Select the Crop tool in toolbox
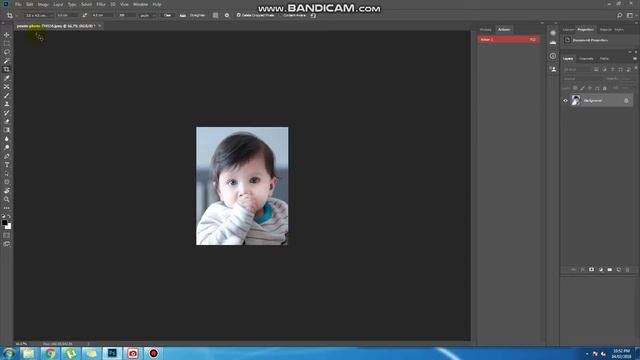 click(x=7, y=69)
